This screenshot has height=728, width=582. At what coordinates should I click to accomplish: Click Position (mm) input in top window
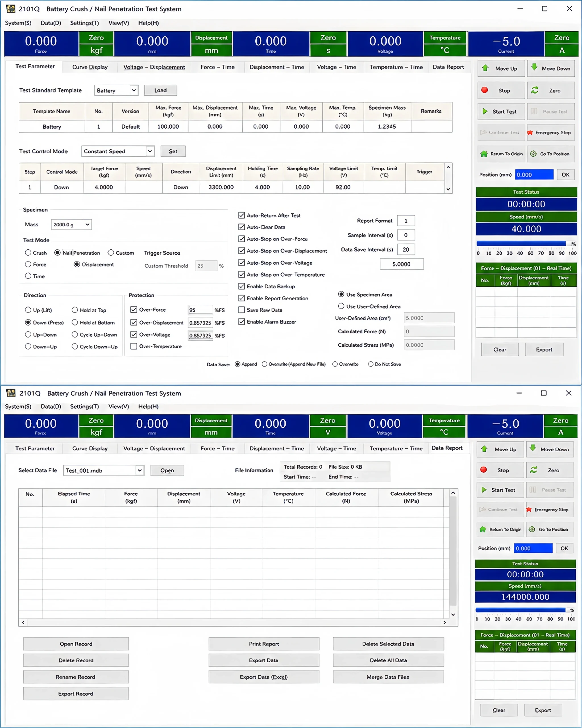tap(534, 175)
